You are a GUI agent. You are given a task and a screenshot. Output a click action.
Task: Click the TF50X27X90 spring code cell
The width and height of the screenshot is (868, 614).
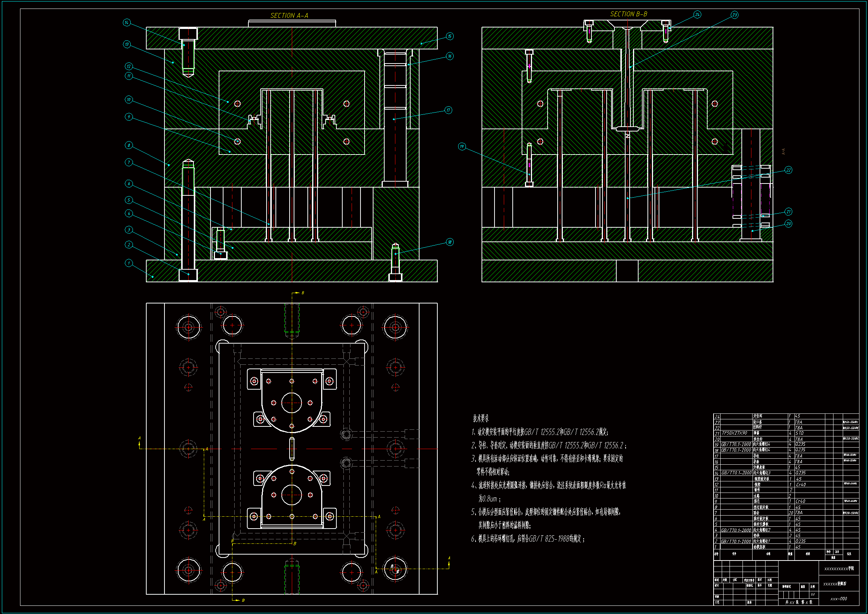point(734,433)
